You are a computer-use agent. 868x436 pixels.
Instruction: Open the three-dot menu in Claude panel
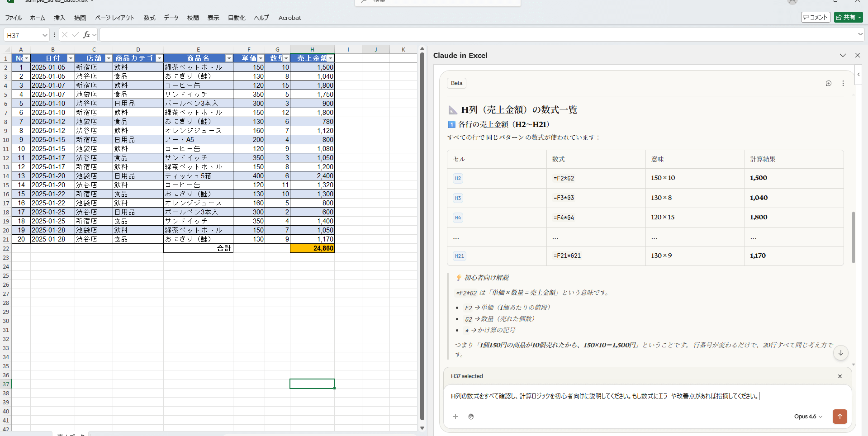pyautogui.click(x=843, y=83)
